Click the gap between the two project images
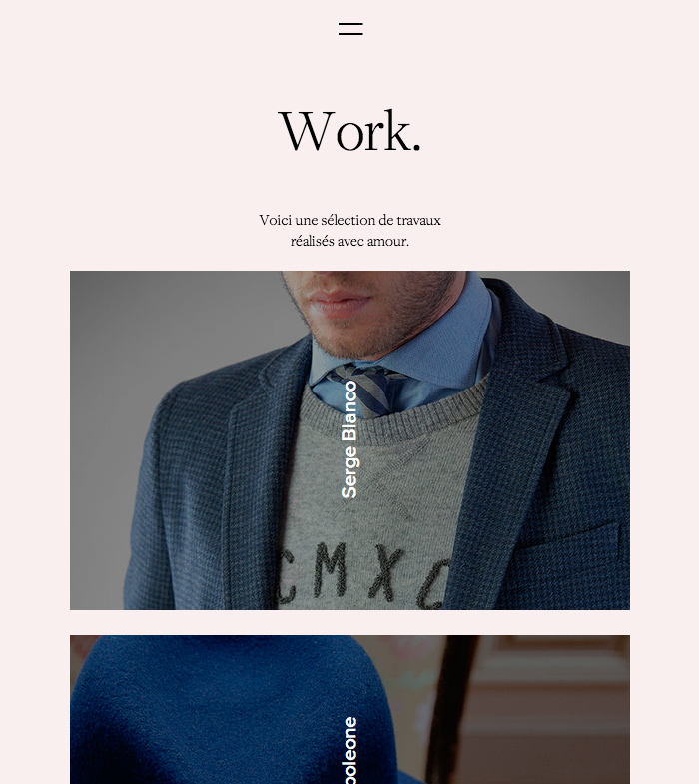Viewport: 699px width, 784px height. click(x=350, y=622)
